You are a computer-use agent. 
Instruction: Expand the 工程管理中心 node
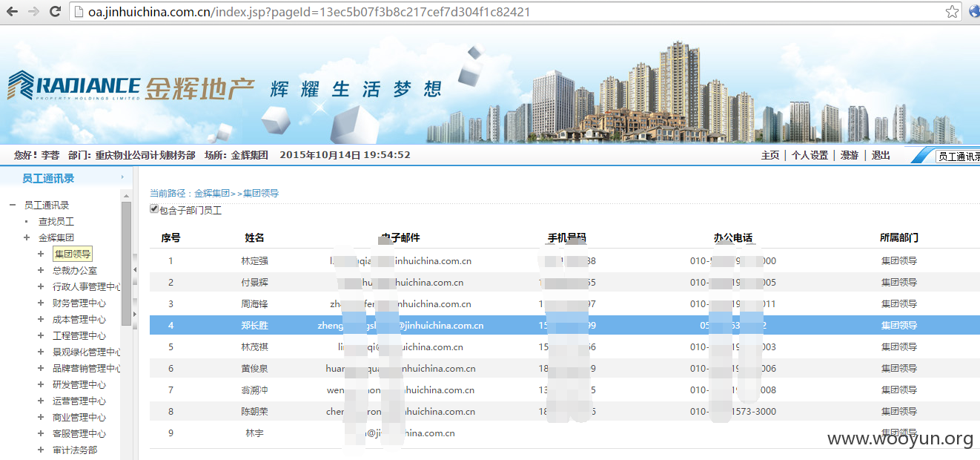[x=41, y=335]
